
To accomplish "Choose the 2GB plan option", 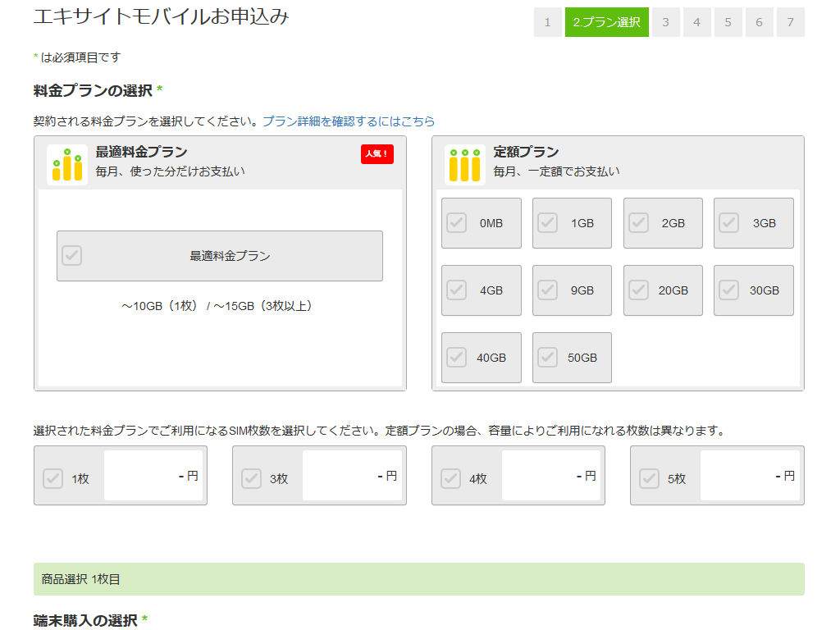I will click(x=663, y=223).
